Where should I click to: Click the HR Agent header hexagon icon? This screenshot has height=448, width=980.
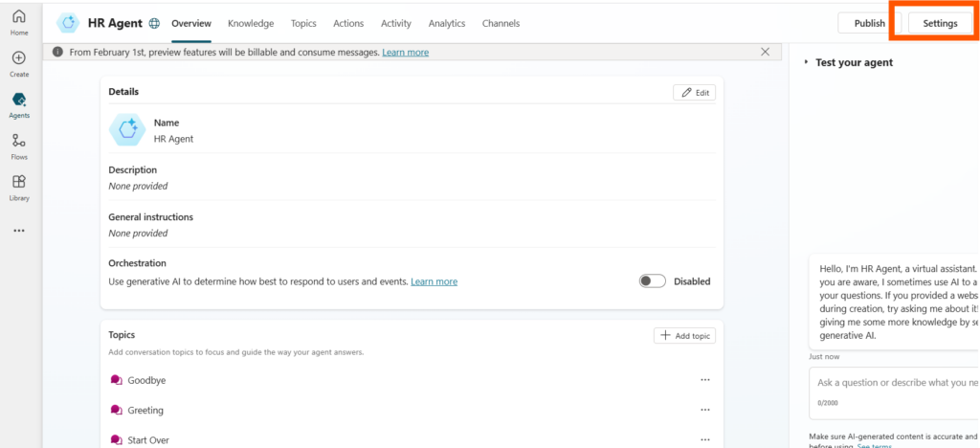67,23
